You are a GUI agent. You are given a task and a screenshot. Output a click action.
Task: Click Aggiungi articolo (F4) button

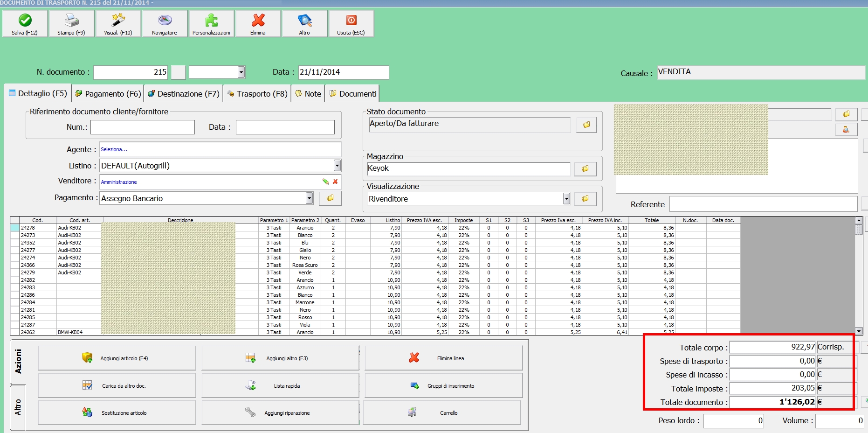point(117,358)
